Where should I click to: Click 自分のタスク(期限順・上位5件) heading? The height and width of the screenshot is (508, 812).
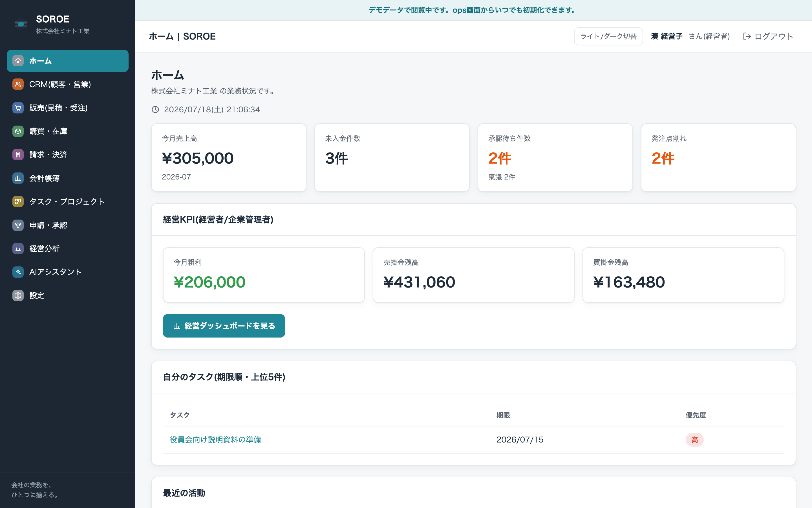pos(224,377)
